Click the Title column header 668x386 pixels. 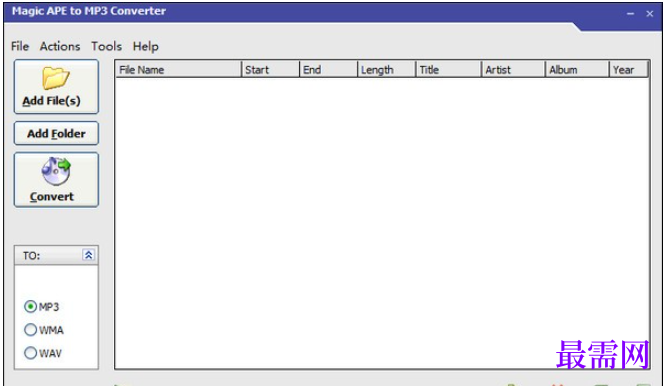click(x=449, y=69)
